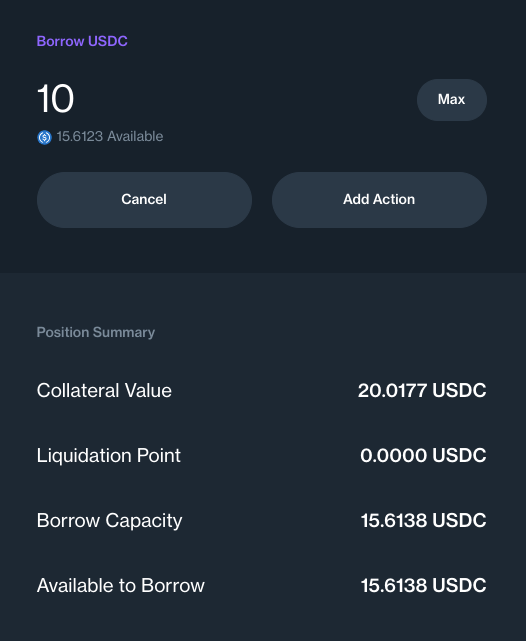526x641 pixels.
Task: Click the Borrow Capacity 15.6138 USDC value
Action: click(423, 520)
